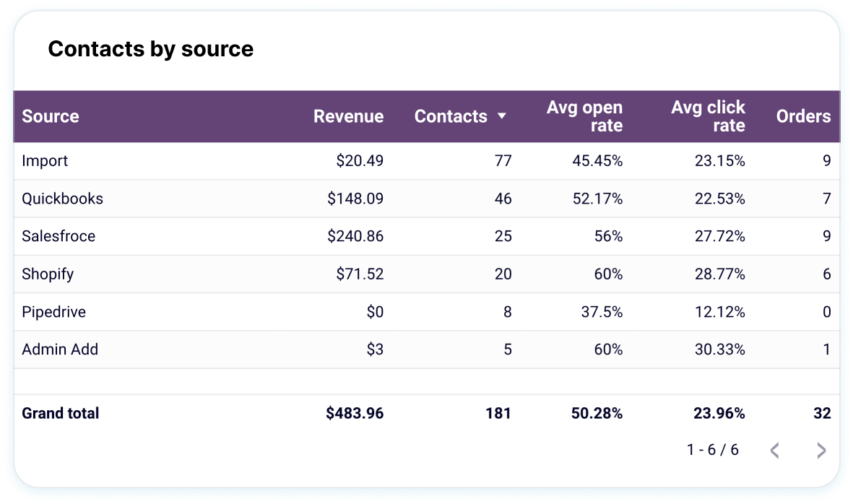Sort the table by the Revenue column

click(348, 116)
